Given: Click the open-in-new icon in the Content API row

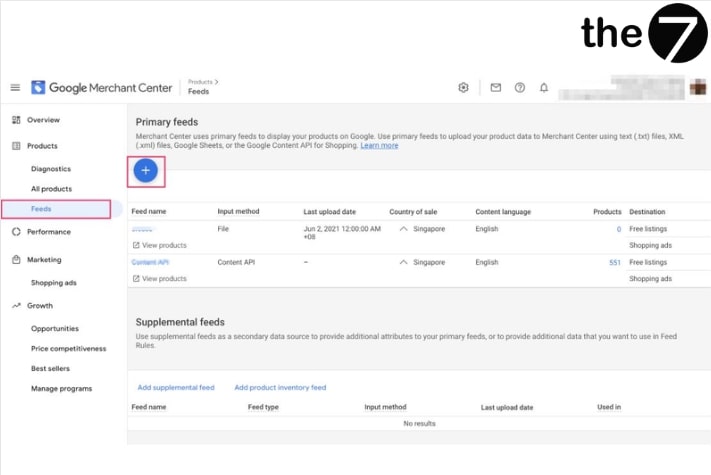Looking at the screenshot, I should coord(136,279).
